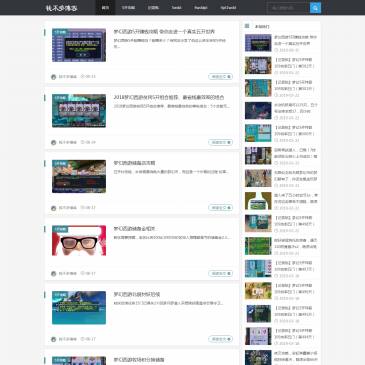This screenshot has width=365, height=365.
Task: Click the list icon heading the sidebar
Action: click(x=247, y=26)
